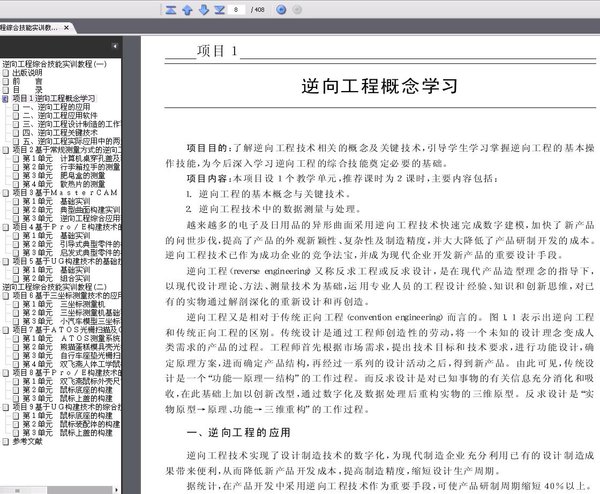
Task: Open bookmark 第3单元 肥皂盒的测量
Action: point(64,175)
